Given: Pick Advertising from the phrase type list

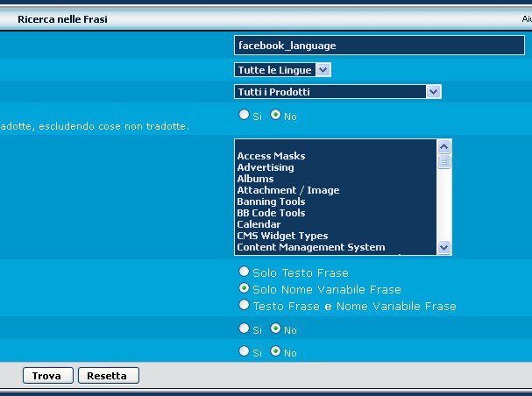Looking at the screenshot, I should click(266, 167).
